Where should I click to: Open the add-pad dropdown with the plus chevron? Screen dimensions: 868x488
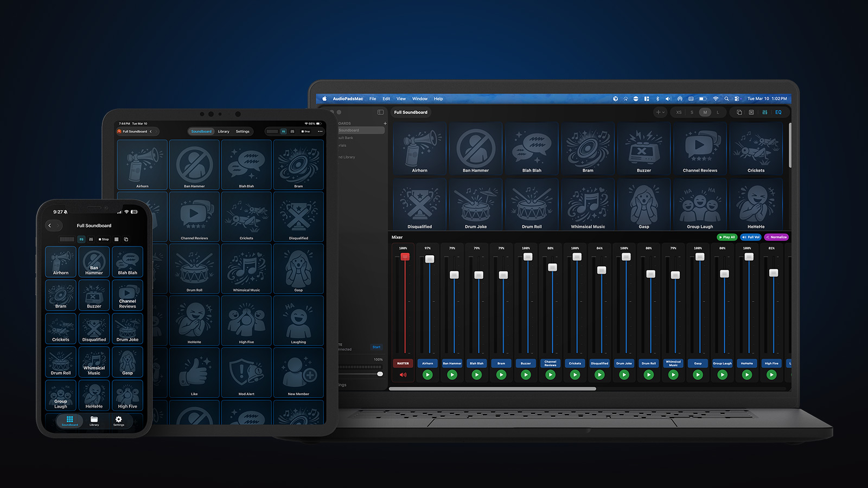[x=660, y=112]
